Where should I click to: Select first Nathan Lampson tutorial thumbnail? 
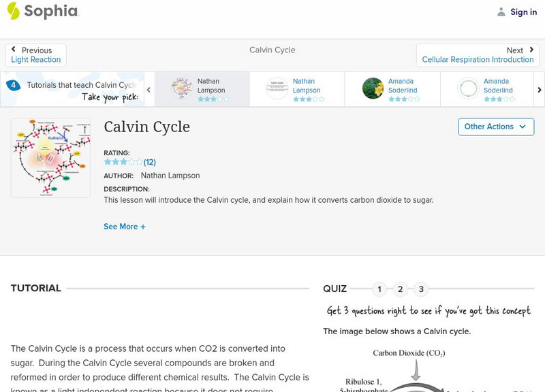[x=182, y=88]
